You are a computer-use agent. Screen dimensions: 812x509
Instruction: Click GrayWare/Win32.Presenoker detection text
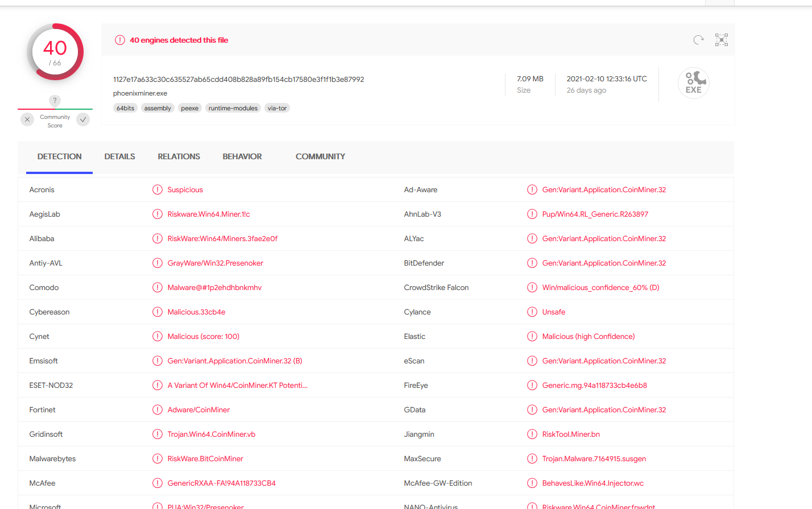pos(215,263)
